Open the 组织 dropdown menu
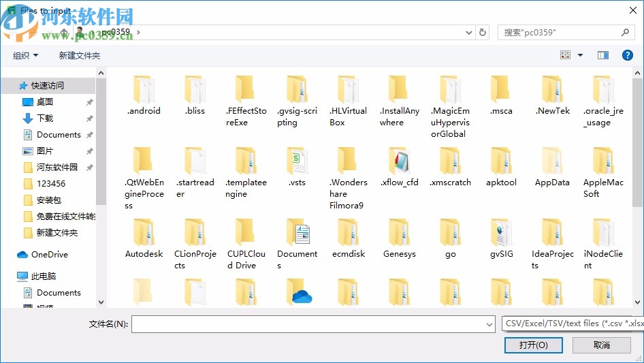 point(25,55)
